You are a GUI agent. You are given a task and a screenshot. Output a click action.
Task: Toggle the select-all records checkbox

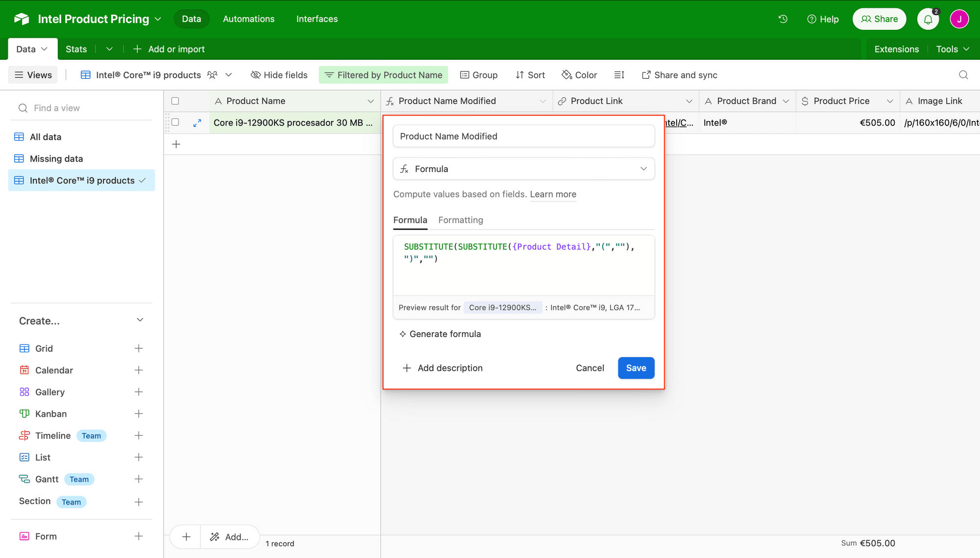(x=175, y=100)
